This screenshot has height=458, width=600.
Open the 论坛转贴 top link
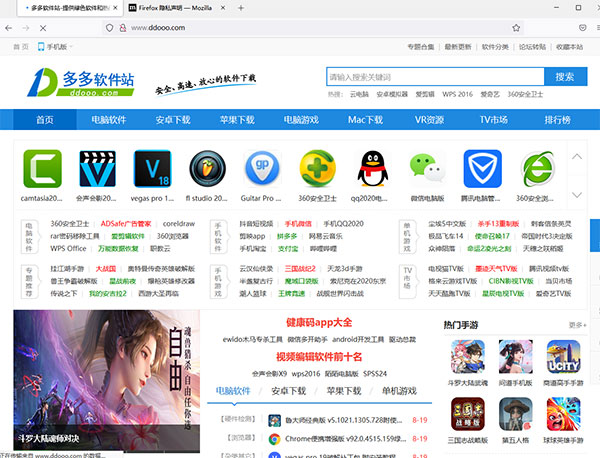[x=532, y=47]
